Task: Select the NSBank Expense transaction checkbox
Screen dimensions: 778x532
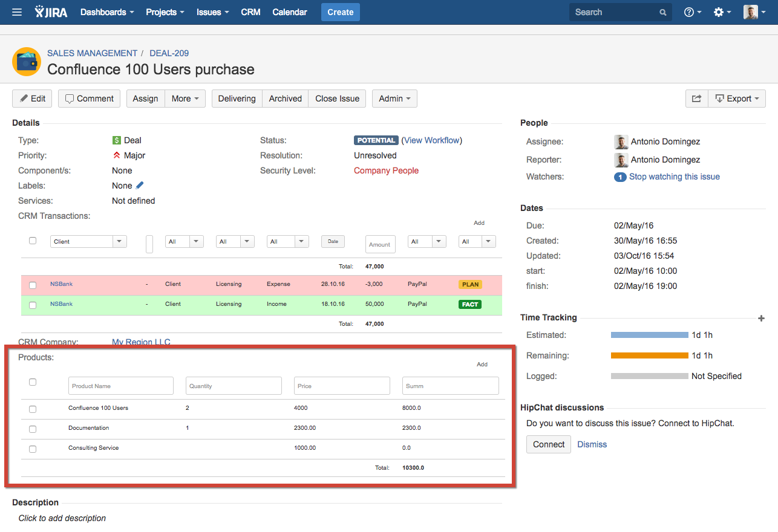Action: tap(33, 285)
